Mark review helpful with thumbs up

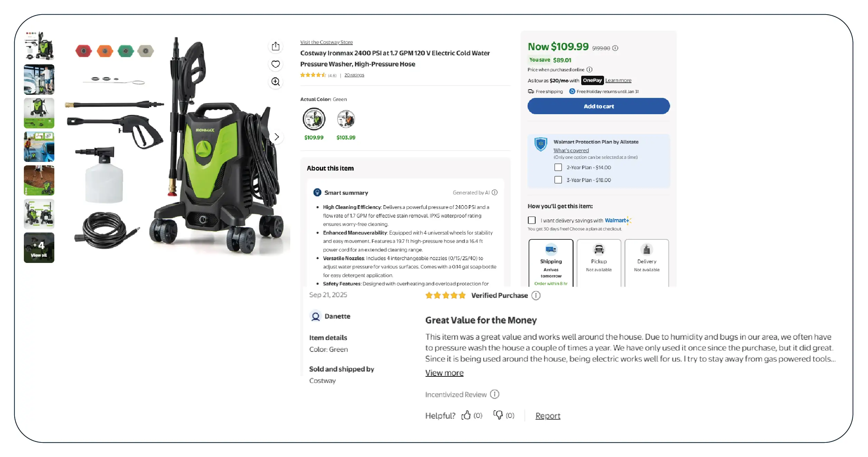tap(466, 415)
